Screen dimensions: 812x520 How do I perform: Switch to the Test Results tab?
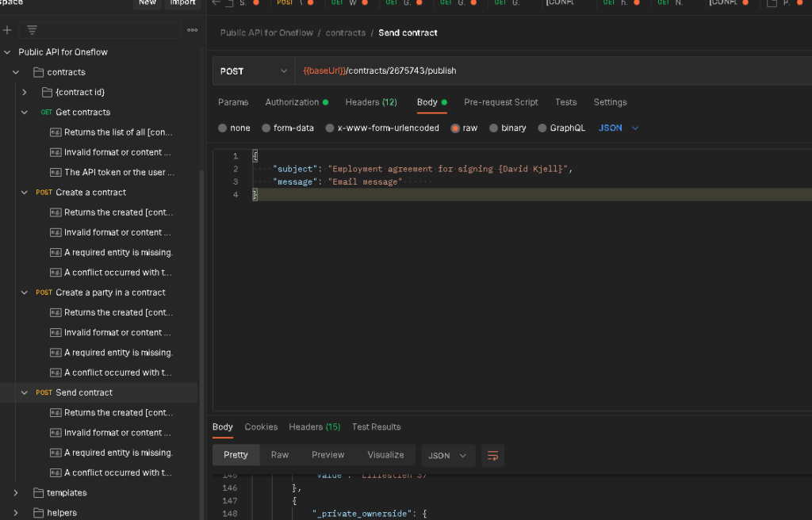(377, 426)
